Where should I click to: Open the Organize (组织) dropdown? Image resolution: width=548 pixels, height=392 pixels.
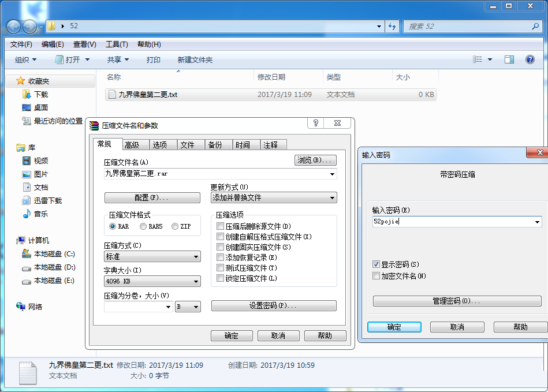(x=25, y=59)
